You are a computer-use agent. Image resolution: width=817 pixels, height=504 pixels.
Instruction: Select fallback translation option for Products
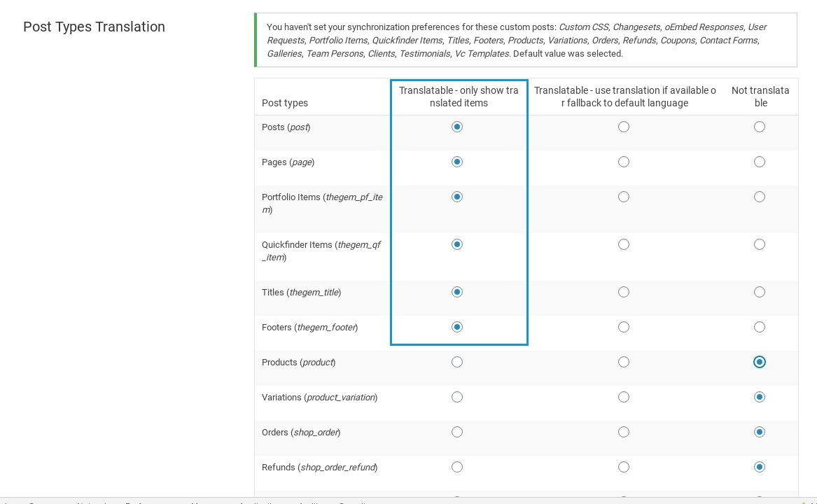click(x=624, y=362)
